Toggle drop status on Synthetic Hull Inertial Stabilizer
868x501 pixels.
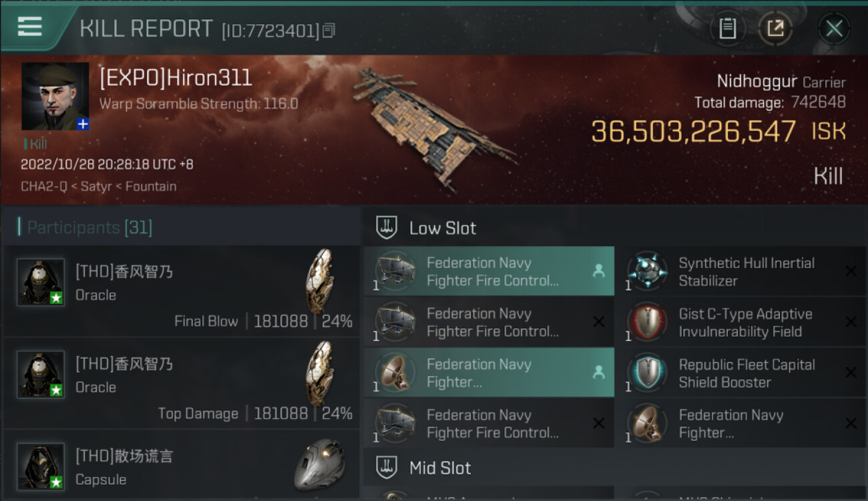point(851,271)
